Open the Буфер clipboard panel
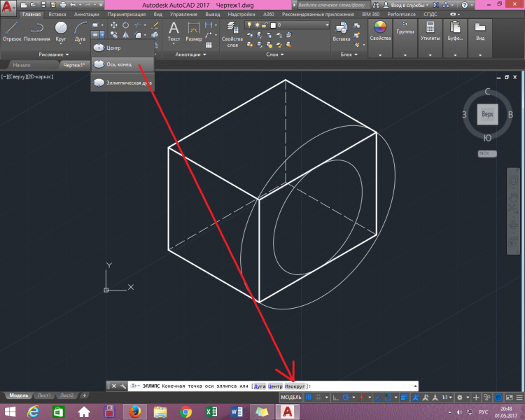The height and width of the screenshot is (420, 525). coord(455,38)
